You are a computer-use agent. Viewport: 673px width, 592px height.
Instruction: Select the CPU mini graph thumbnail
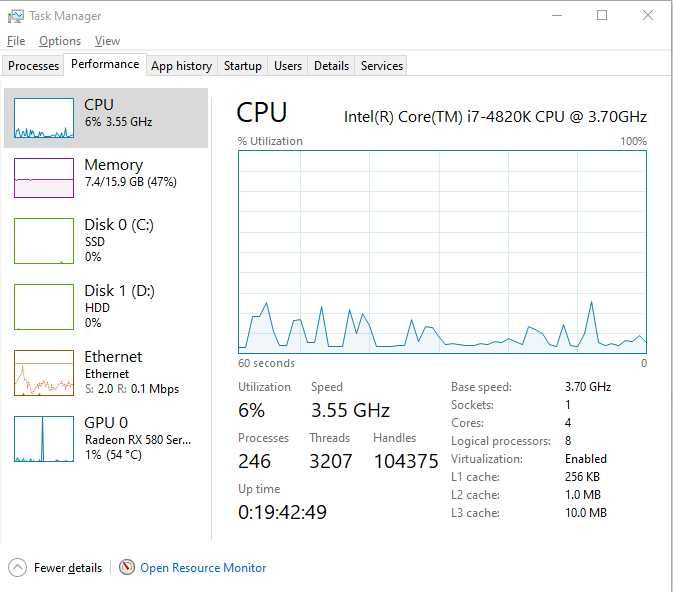pos(44,118)
